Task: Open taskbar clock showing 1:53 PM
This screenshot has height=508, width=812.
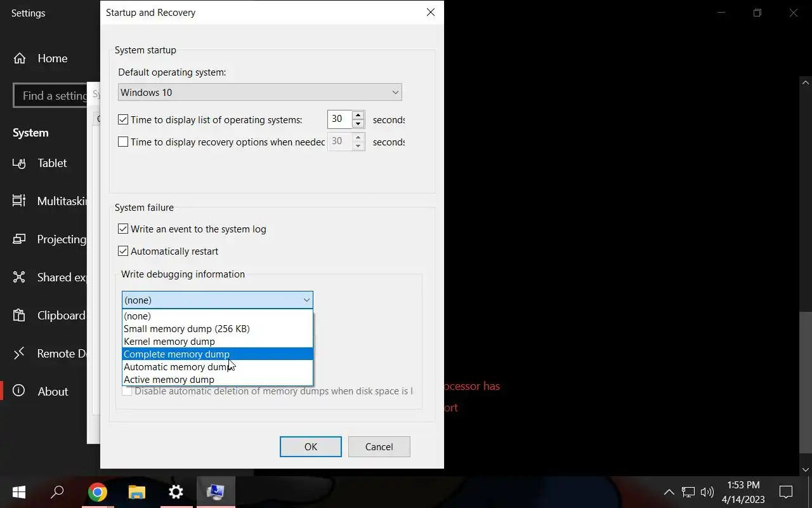Action: (x=743, y=492)
